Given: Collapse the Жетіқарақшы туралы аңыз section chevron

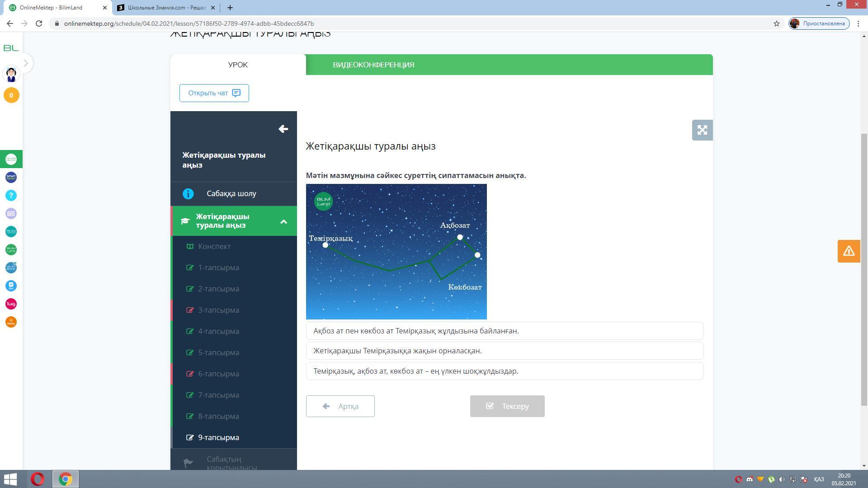Looking at the screenshot, I should [283, 221].
